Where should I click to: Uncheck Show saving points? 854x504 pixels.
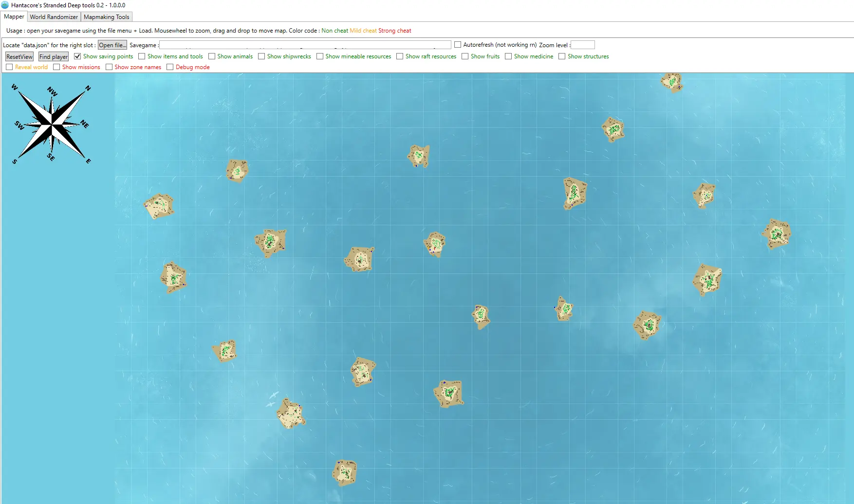[77, 56]
